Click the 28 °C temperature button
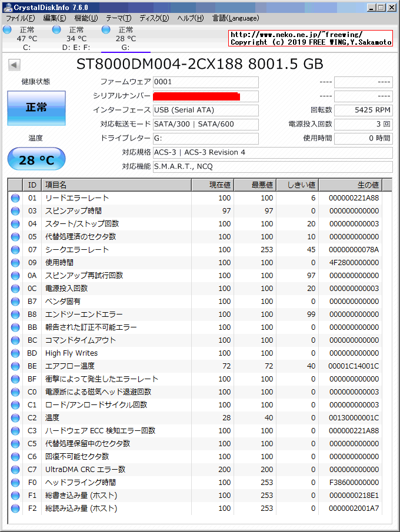 click(36, 159)
